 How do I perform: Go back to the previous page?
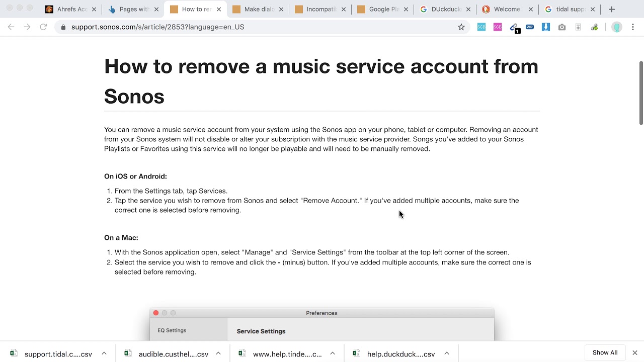tap(11, 27)
